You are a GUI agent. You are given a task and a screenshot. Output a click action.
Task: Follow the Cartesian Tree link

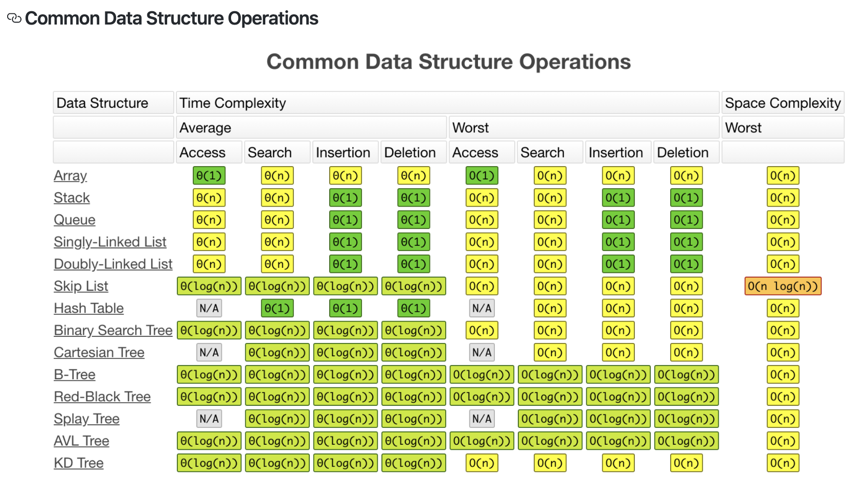[99, 353]
